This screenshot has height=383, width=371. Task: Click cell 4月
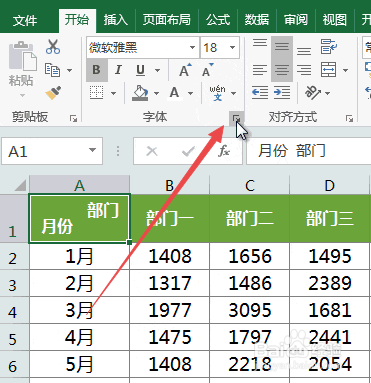click(x=79, y=337)
